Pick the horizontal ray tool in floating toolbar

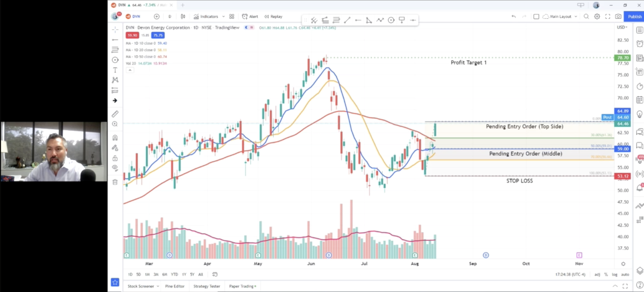358,20
